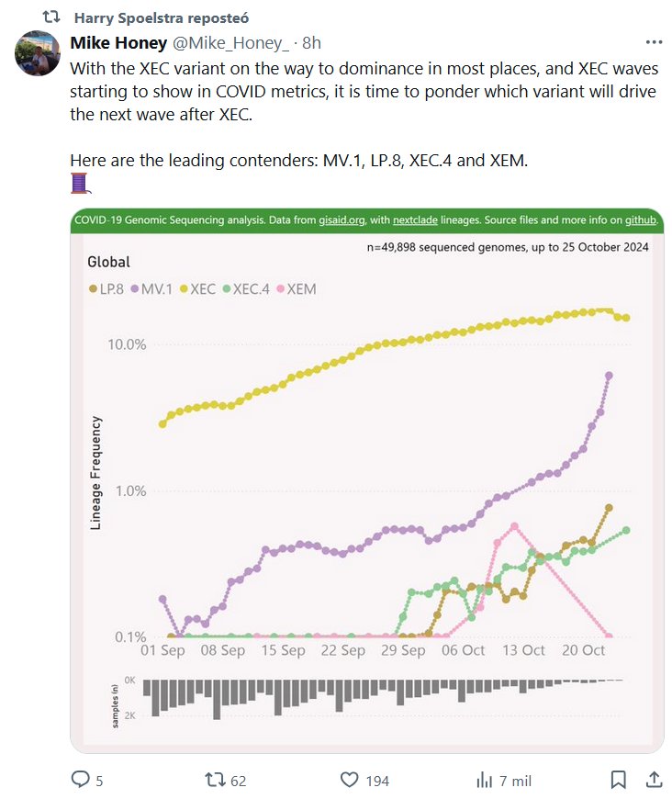This screenshot has width=672, height=799.
Task: Click the purple MV.1 legend swatch
Action: tap(137, 289)
